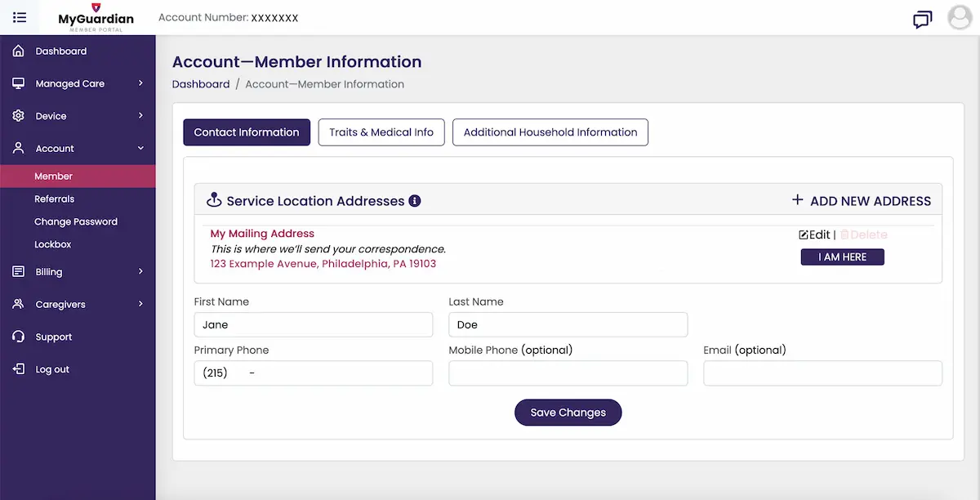
Task: Expand the Managed Care submenu chevron
Action: [140, 83]
